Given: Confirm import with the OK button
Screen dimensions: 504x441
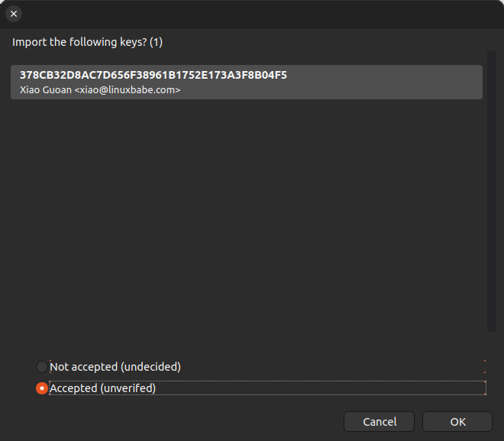Looking at the screenshot, I should coord(457,421).
